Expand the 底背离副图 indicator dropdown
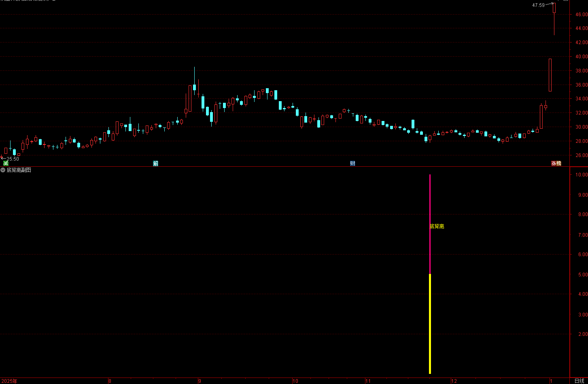The image size is (588, 384). click(x=3, y=170)
